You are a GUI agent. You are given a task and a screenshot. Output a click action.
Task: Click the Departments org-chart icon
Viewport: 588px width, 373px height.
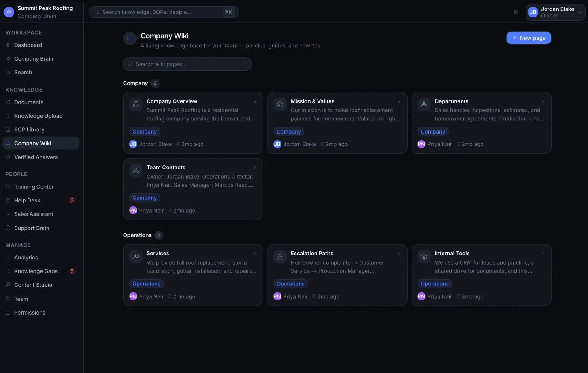click(x=424, y=105)
